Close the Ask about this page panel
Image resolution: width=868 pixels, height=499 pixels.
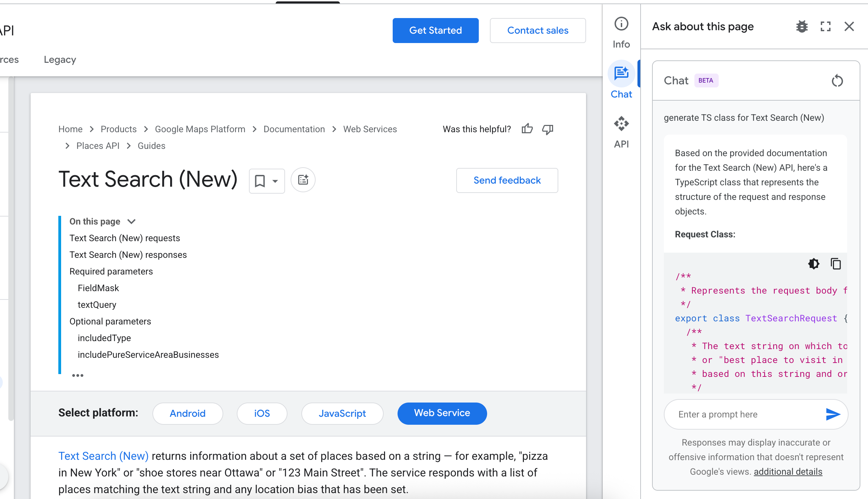point(849,26)
